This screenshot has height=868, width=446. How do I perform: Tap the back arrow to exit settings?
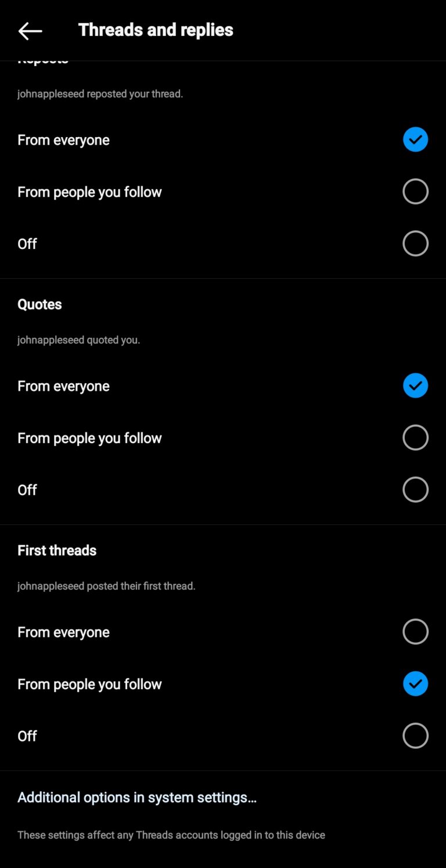coord(29,30)
